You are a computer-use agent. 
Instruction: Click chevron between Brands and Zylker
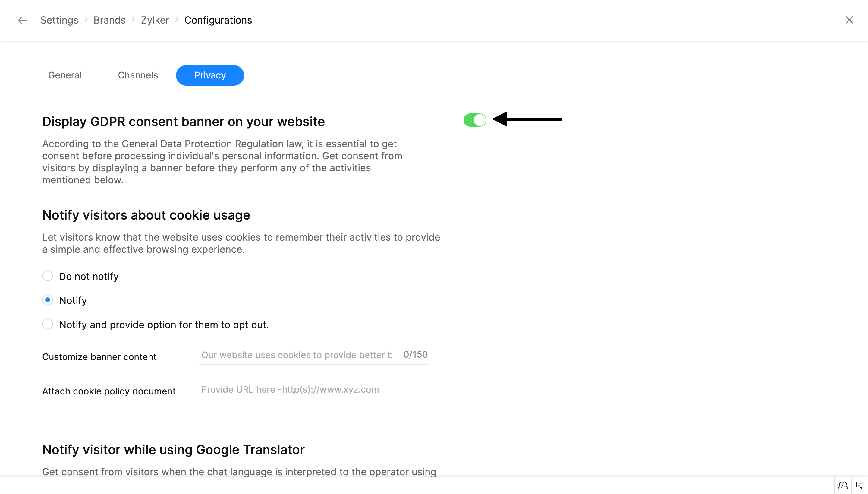[133, 20]
